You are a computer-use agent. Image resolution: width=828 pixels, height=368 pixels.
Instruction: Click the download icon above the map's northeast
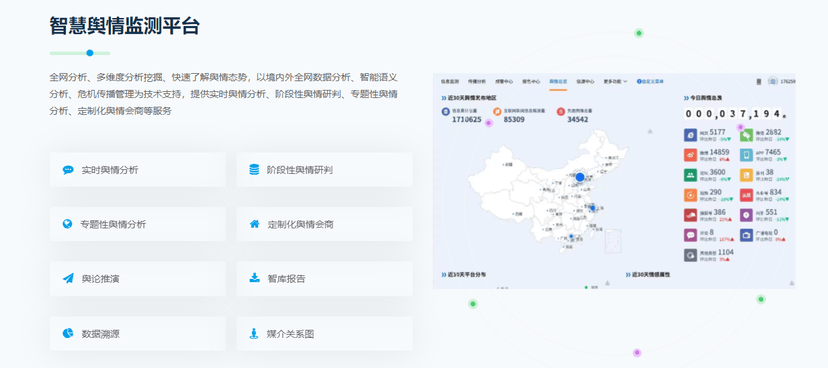[650, 131]
